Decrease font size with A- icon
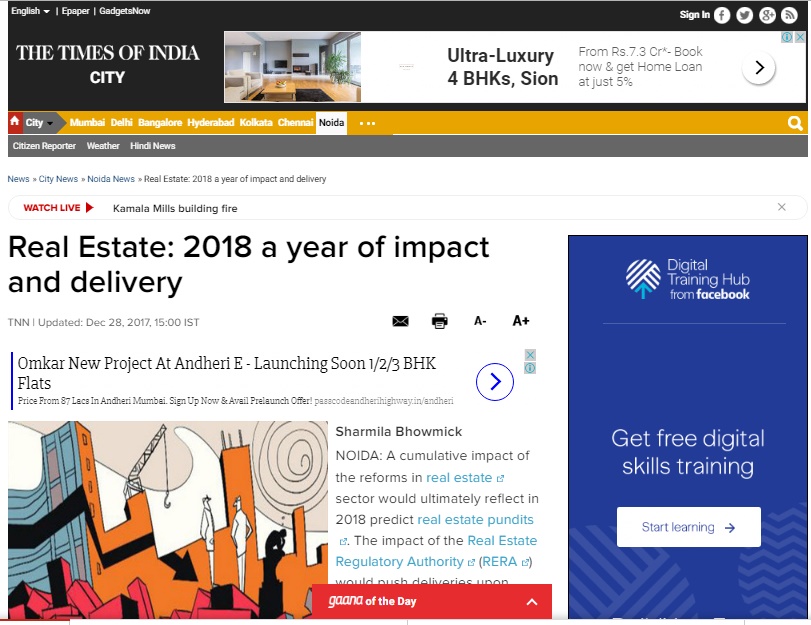The width and height of the screenshot is (811, 625). coord(480,321)
